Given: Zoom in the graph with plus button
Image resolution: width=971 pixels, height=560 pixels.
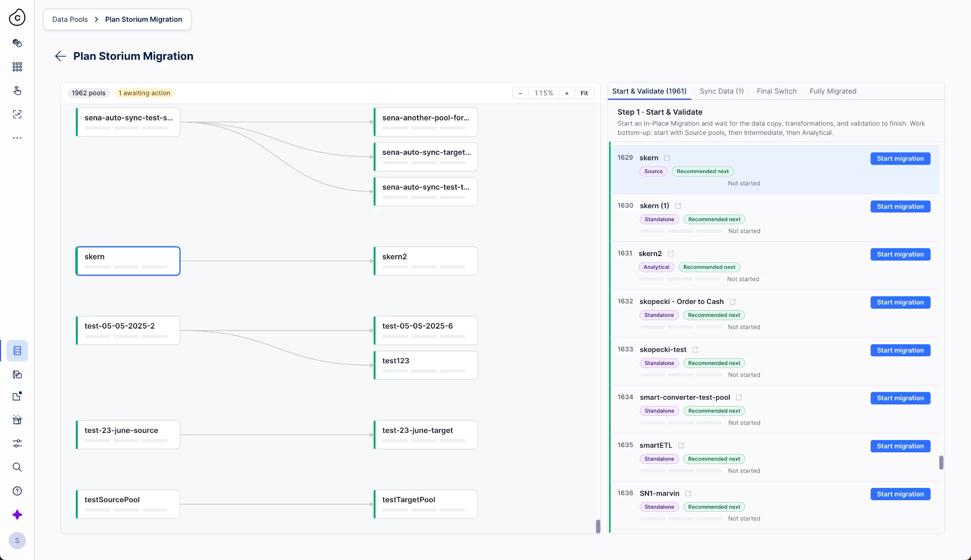Looking at the screenshot, I should point(567,93).
